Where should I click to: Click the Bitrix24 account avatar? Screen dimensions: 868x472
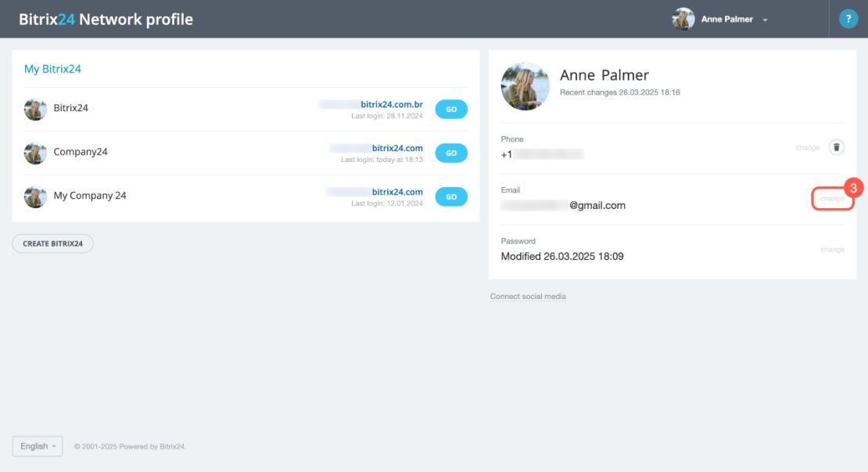pos(35,109)
